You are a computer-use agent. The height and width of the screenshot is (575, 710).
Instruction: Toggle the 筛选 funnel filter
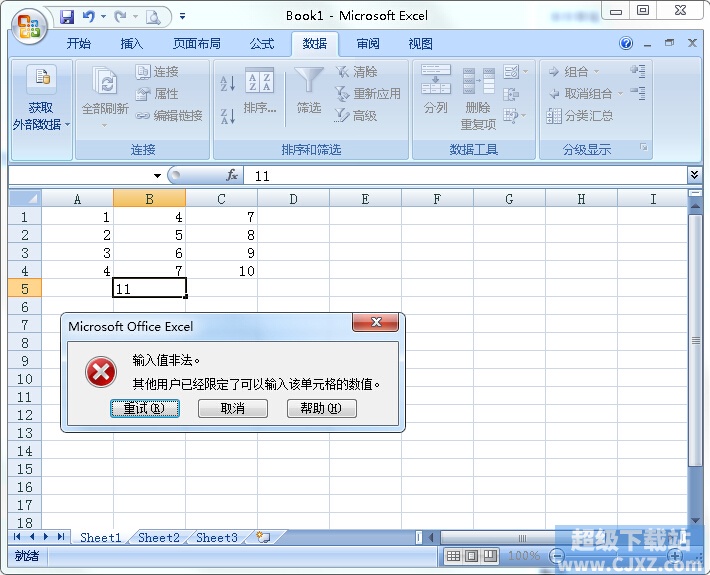pos(309,91)
